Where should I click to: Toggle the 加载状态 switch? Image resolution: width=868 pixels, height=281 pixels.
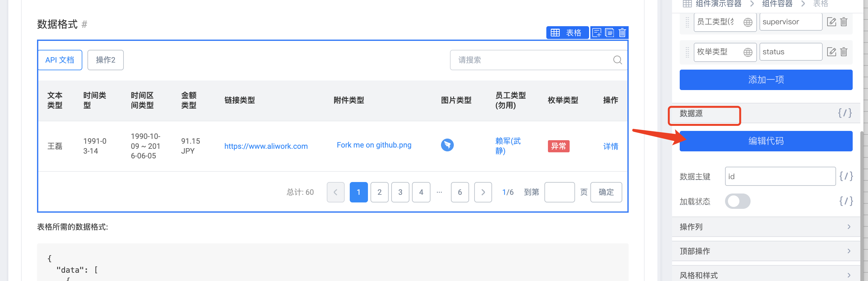[x=737, y=201]
